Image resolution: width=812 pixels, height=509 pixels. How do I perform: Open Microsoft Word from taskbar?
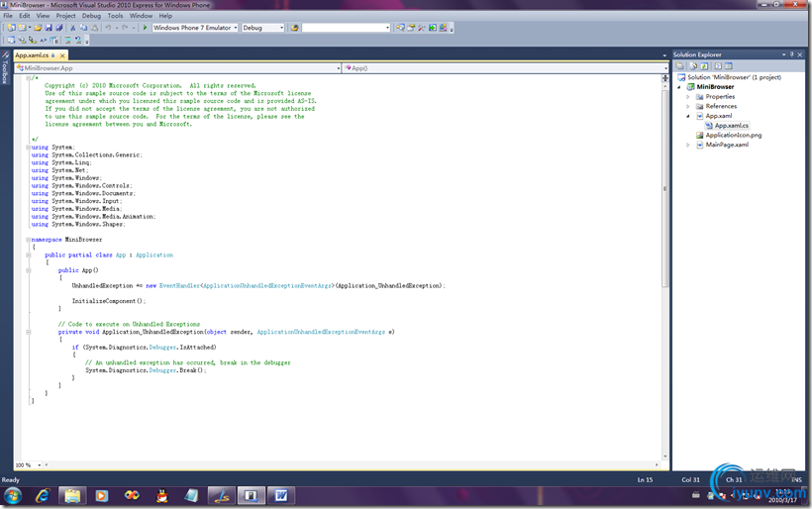pyautogui.click(x=281, y=496)
